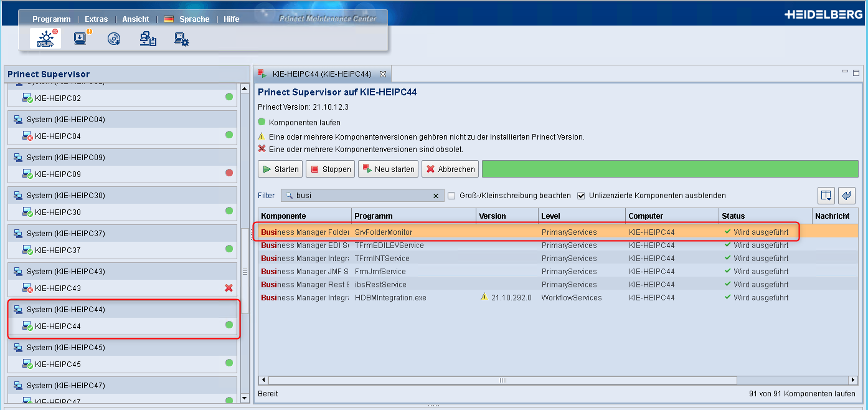Screen dimensions: 868x410
Task: Click the reset filter arrow icon
Action: [x=847, y=196]
